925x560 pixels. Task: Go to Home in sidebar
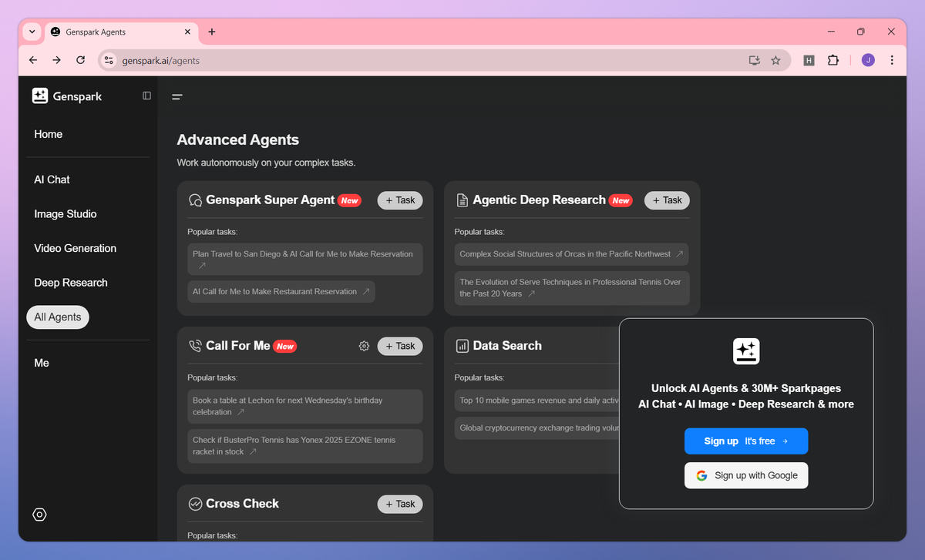coord(49,134)
